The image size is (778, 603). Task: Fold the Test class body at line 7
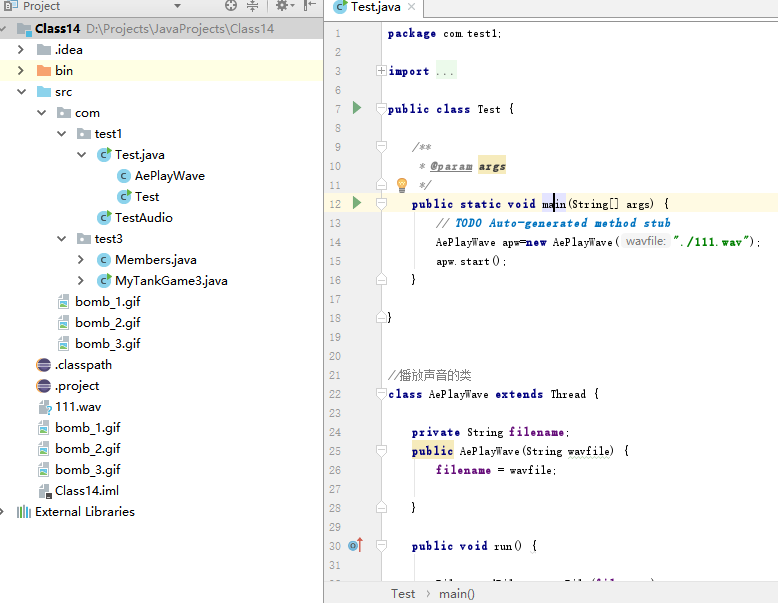pos(381,108)
